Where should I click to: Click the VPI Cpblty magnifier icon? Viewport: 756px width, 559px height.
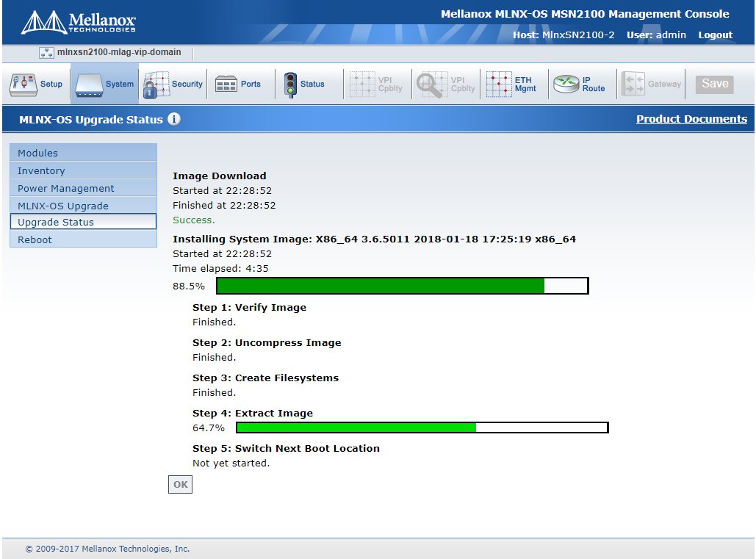pyautogui.click(x=431, y=84)
